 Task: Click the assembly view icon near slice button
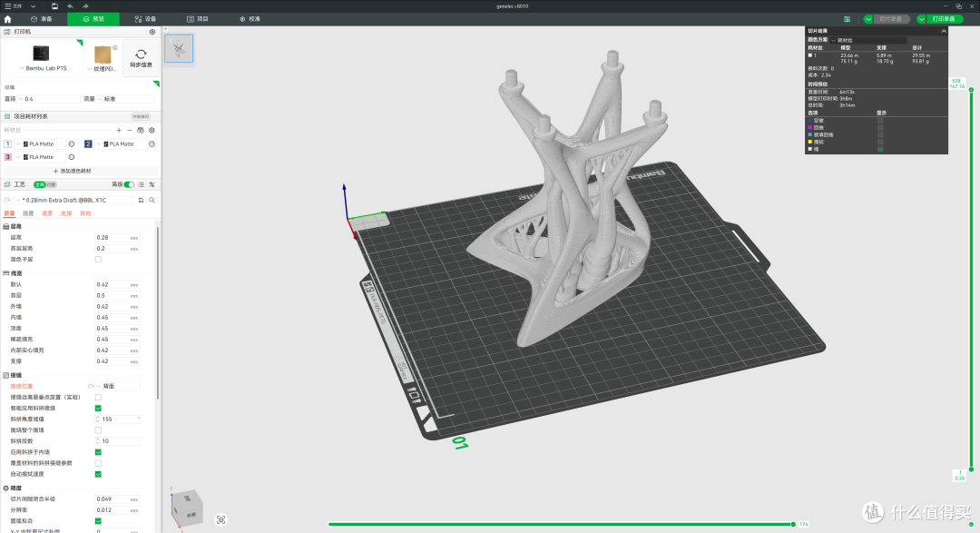click(x=847, y=19)
